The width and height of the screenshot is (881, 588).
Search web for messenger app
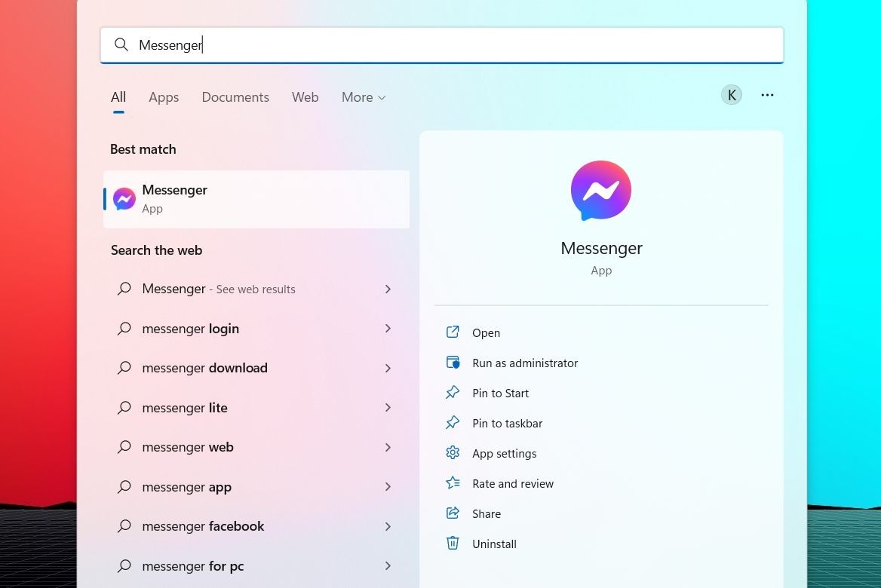pos(256,487)
